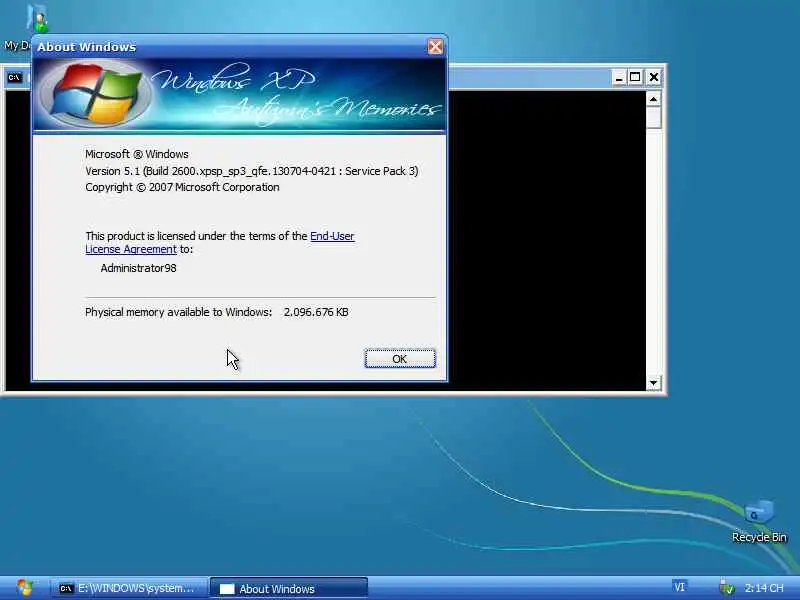Click the Copyright 2007 Microsoft Corporation line

pyautogui.click(x=182, y=187)
